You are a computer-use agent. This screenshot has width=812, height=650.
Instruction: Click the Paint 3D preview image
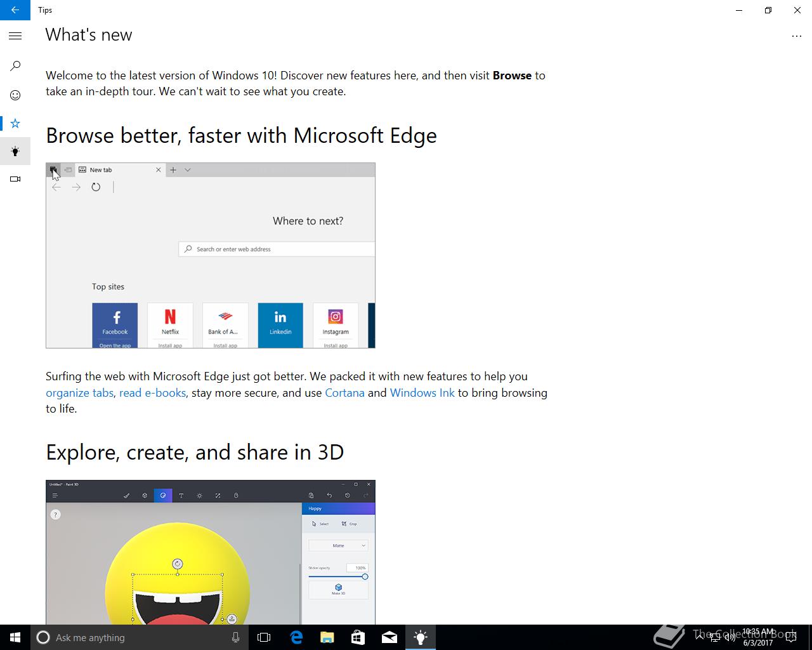coord(211,552)
